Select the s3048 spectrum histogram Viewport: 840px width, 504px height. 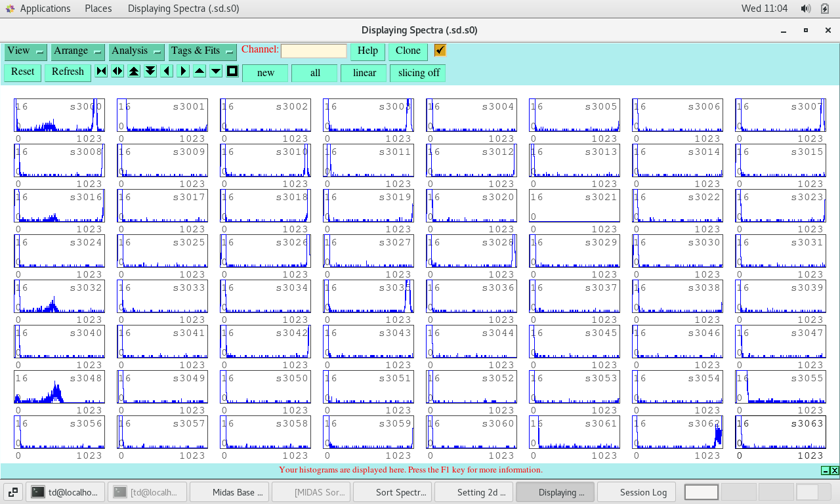(x=59, y=387)
